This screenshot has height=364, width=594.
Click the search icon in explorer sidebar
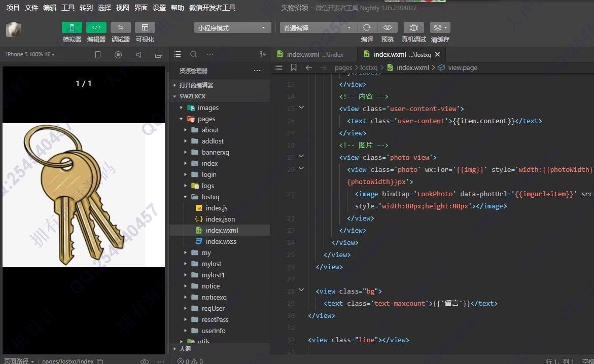(193, 54)
